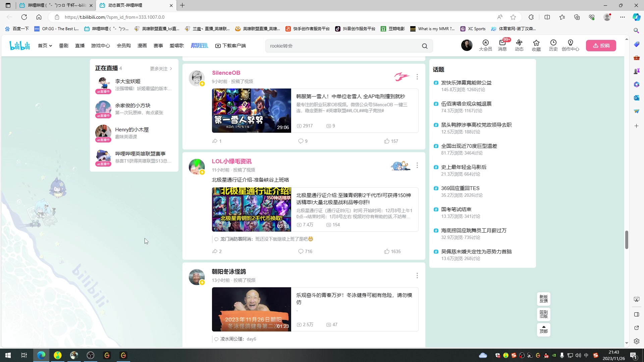Viewport: 644px width, 362px height.
Task: Open 收藏 star icon in header
Action: 536,45
